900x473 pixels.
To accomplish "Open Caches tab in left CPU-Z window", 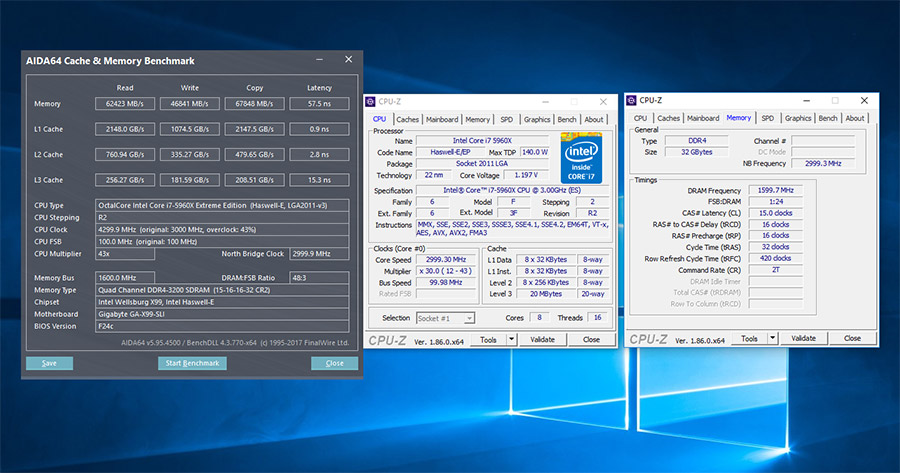I will [x=408, y=119].
